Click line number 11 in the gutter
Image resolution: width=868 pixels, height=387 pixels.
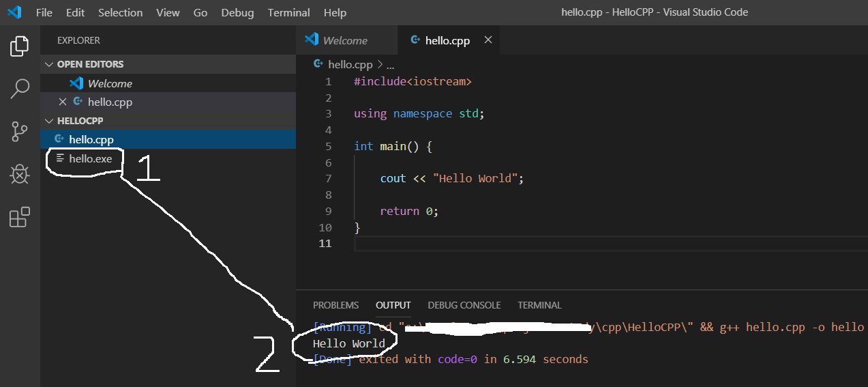(x=325, y=244)
